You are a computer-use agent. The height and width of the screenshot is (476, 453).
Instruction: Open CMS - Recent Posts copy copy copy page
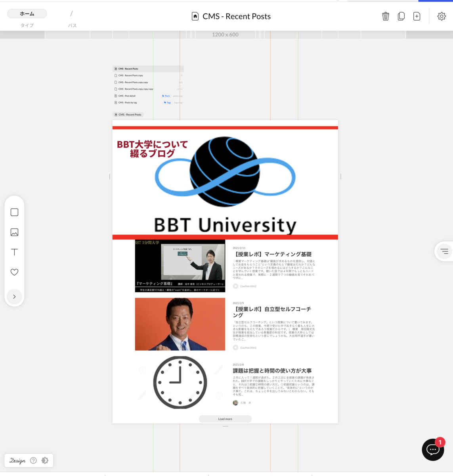[148, 89]
